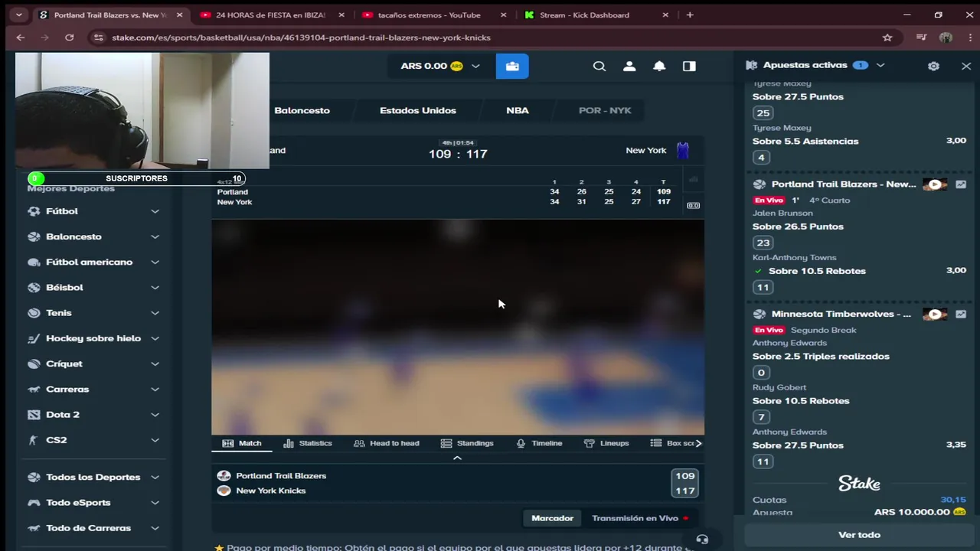
Task: Select the Statistics tab
Action: (308, 443)
